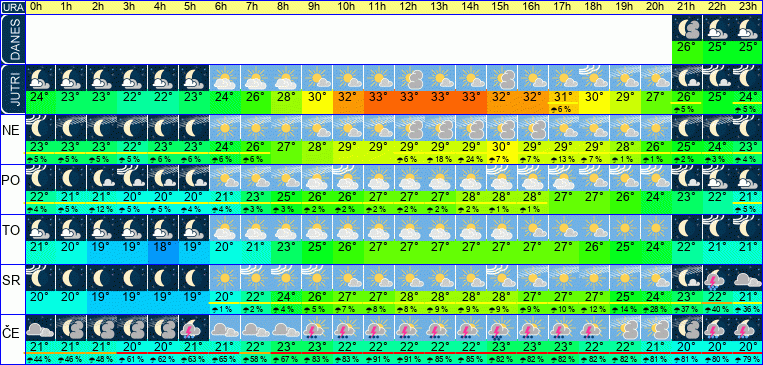Open the JUTRI row header

point(12,89)
